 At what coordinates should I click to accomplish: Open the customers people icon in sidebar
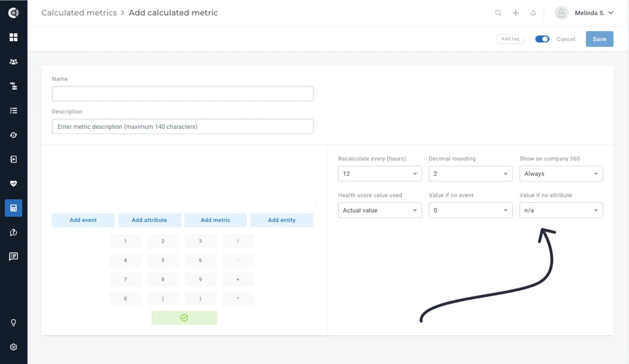click(x=13, y=62)
